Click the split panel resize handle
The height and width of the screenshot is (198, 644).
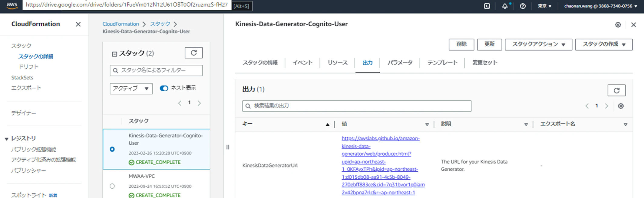click(x=228, y=147)
